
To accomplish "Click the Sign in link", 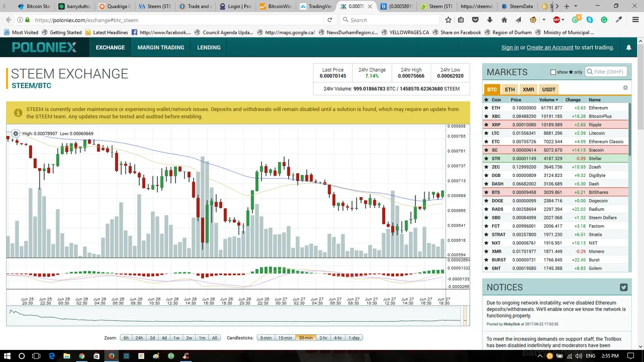I will 510,48.
